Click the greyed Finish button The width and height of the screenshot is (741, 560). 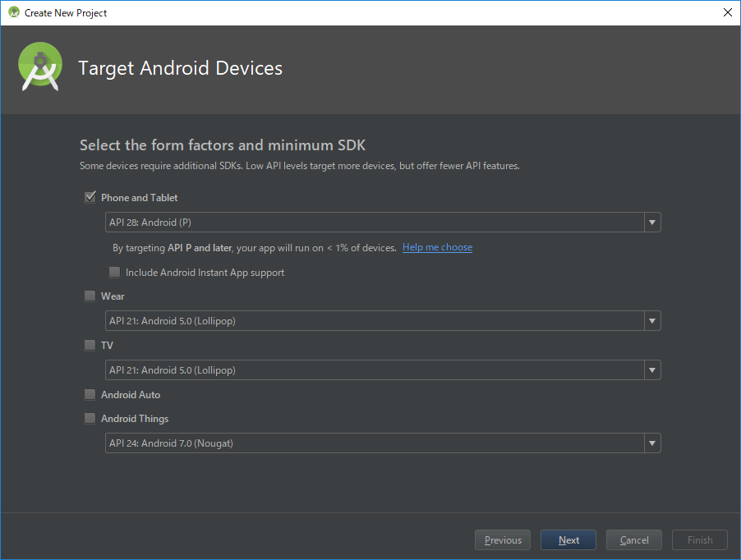[x=700, y=539]
